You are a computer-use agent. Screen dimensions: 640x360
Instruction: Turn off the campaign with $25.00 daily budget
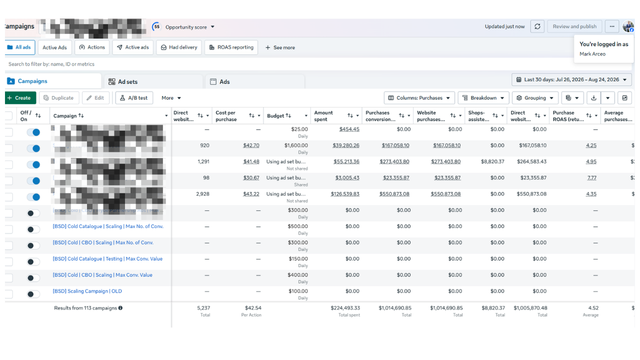[x=33, y=132]
